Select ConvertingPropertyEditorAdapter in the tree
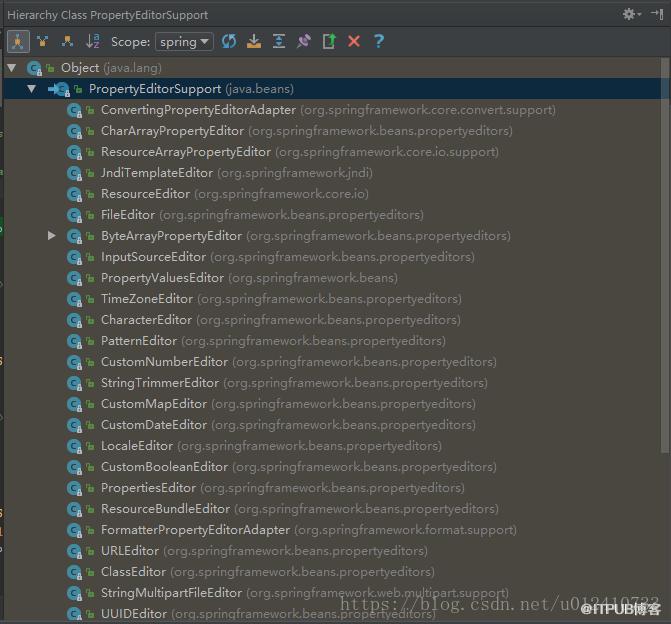This screenshot has height=624, width=671. point(198,110)
